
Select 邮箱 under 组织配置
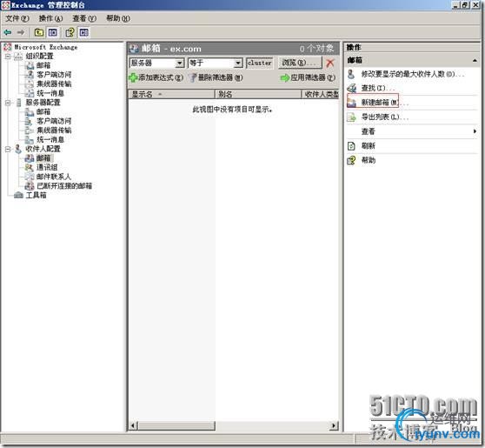[x=43, y=65]
